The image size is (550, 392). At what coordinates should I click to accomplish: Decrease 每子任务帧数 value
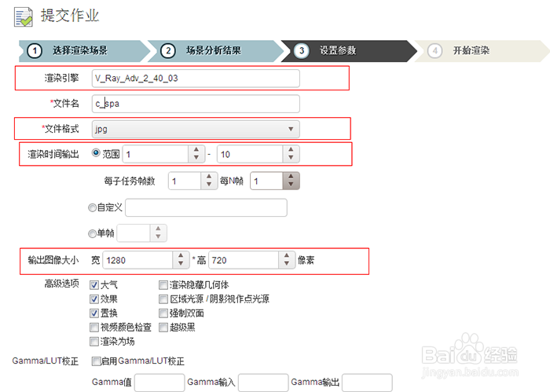[x=209, y=185]
